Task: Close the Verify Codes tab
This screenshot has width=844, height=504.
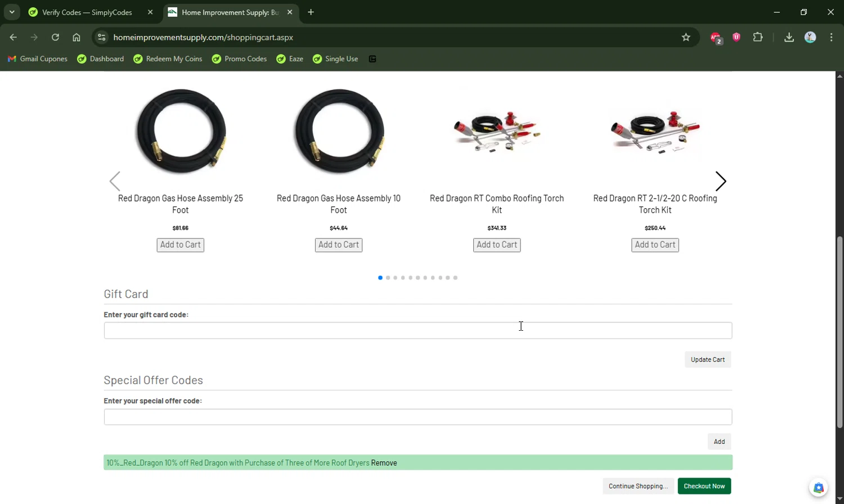Action: 150,12
